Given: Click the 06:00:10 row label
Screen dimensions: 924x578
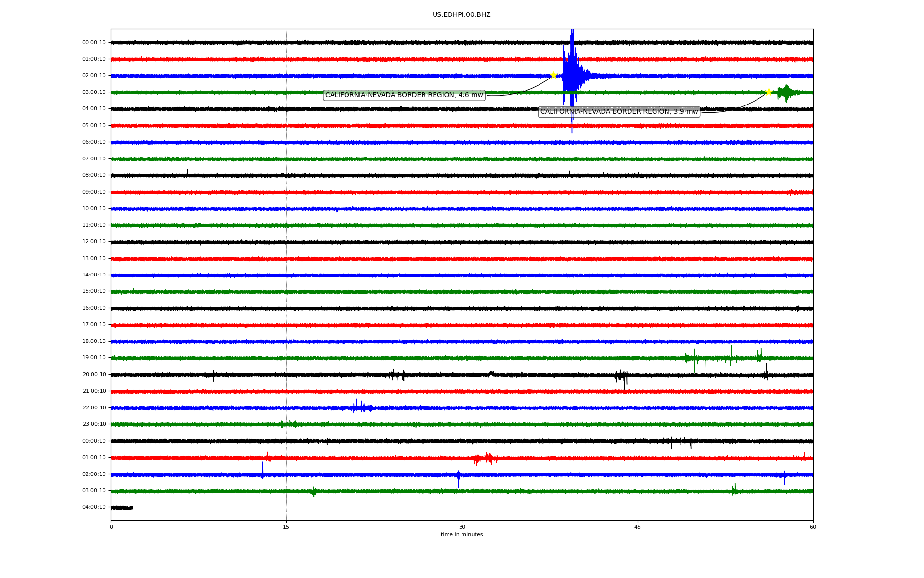Looking at the screenshot, I should pyautogui.click(x=94, y=142).
